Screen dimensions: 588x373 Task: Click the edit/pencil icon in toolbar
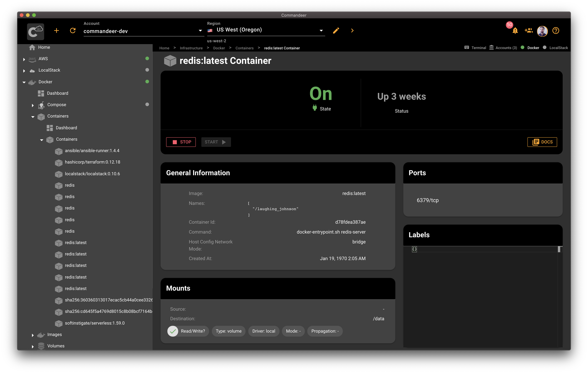pos(336,30)
